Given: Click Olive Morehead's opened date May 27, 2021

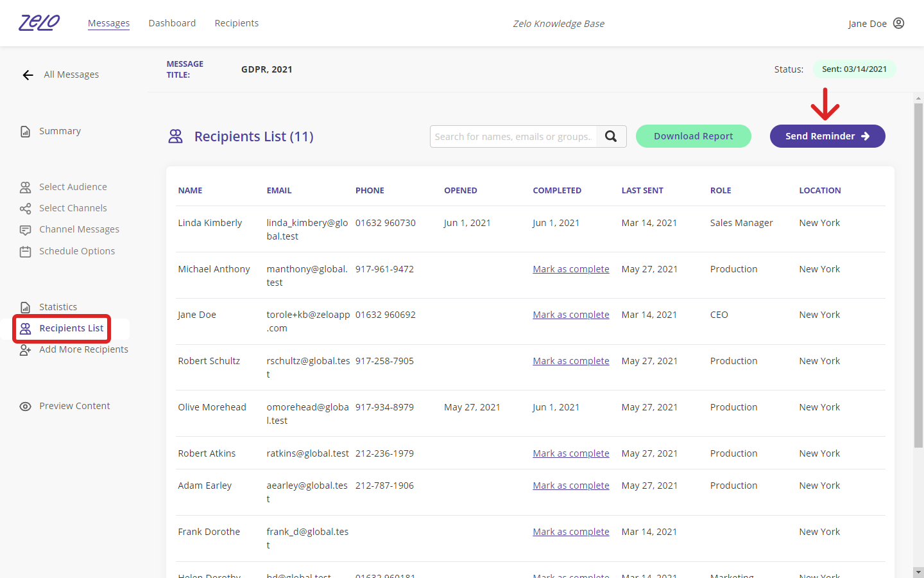Looking at the screenshot, I should [x=472, y=407].
